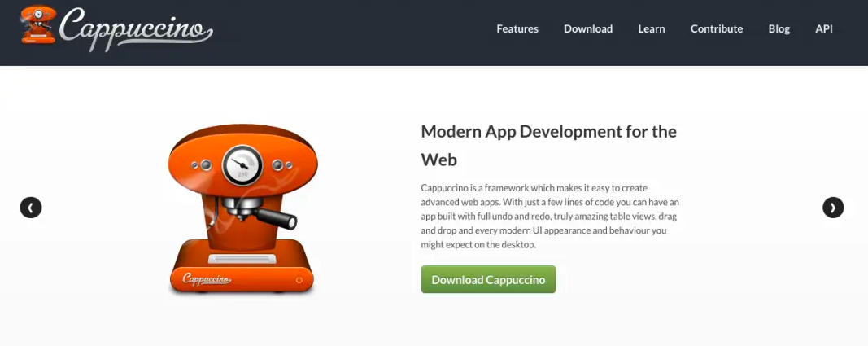Visit the Blog

pos(779,28)
